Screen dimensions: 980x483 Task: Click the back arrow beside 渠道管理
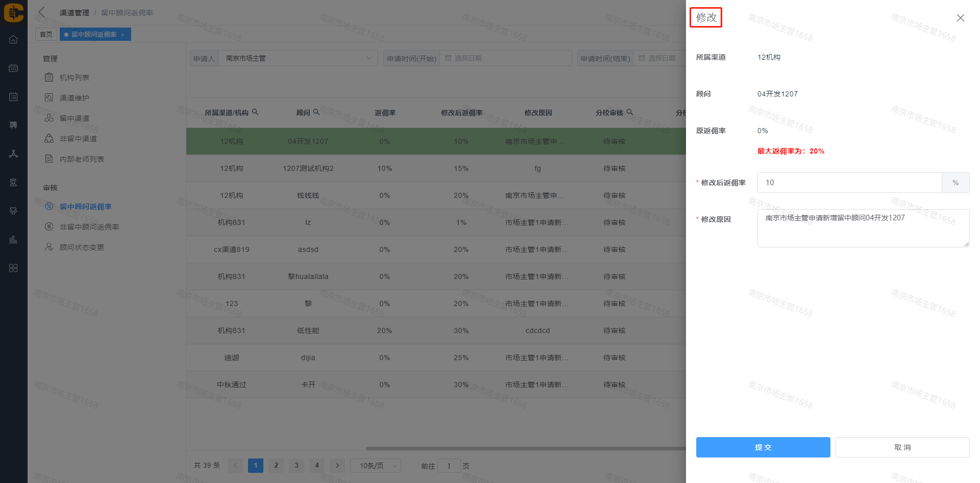click(42, 12)
